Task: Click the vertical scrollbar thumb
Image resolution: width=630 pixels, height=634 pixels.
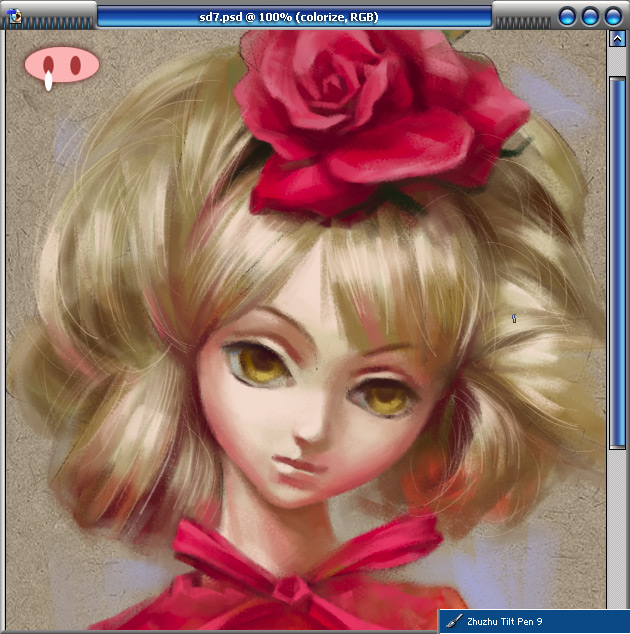Action: coord(617,263)
